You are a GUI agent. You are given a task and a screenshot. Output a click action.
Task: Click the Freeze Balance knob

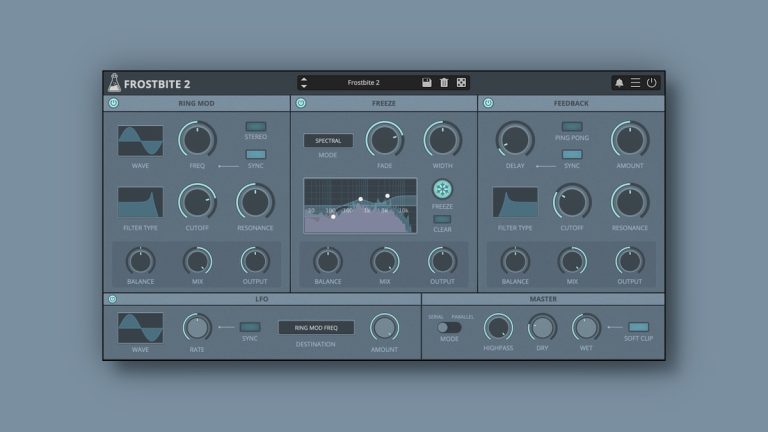[328, 261]
